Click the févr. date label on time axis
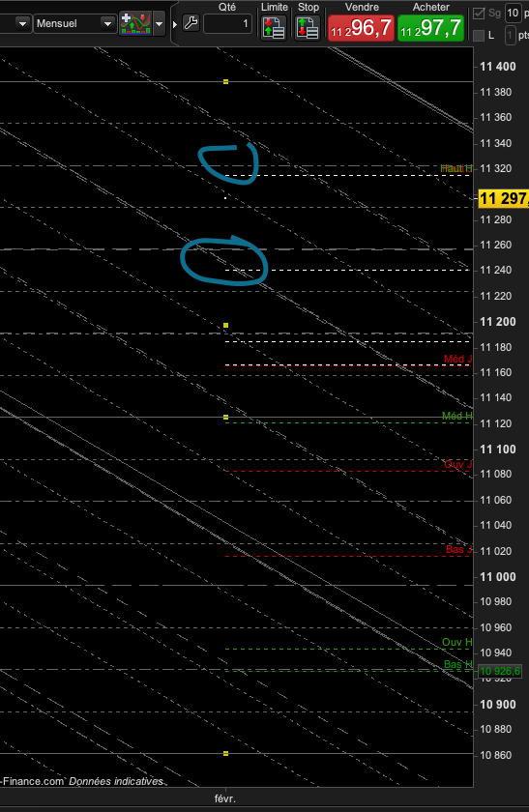The height and width of the screenshot is (812, 529). point(225,799)
